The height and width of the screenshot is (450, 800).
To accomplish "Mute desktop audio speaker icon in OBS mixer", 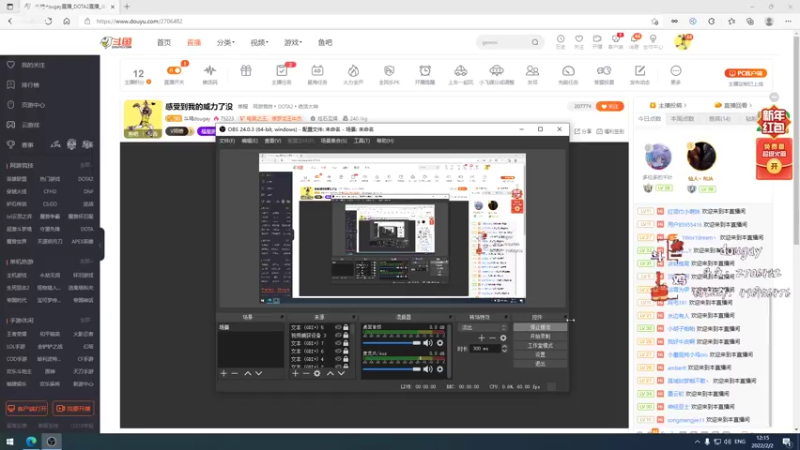I will pyautogui.click(x=428, y=343).
